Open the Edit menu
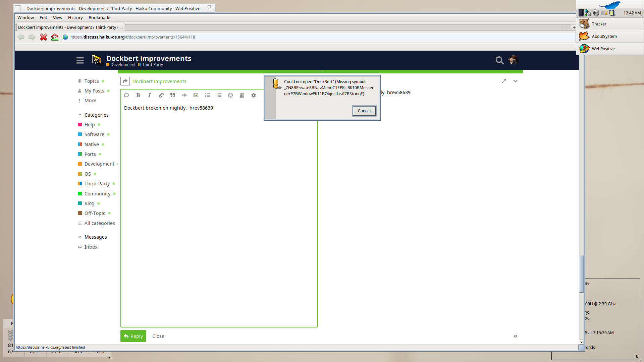Screen dimensions: 644x362 (43, 17)
